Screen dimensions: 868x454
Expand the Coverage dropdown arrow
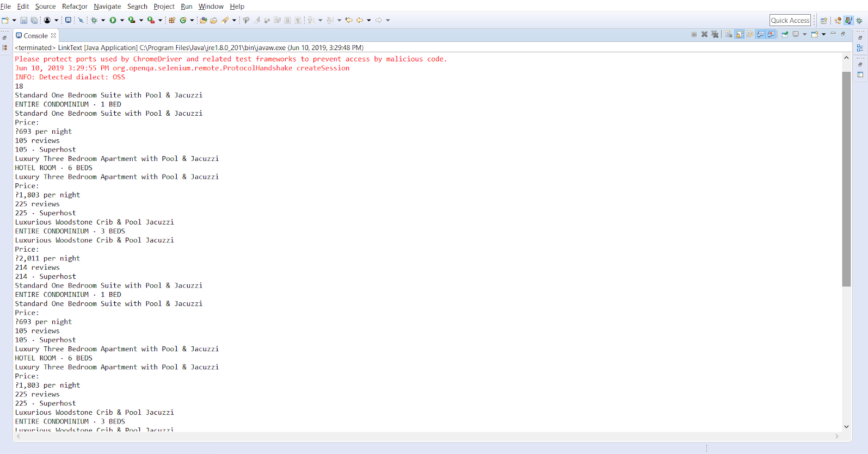tap(141, 20)
